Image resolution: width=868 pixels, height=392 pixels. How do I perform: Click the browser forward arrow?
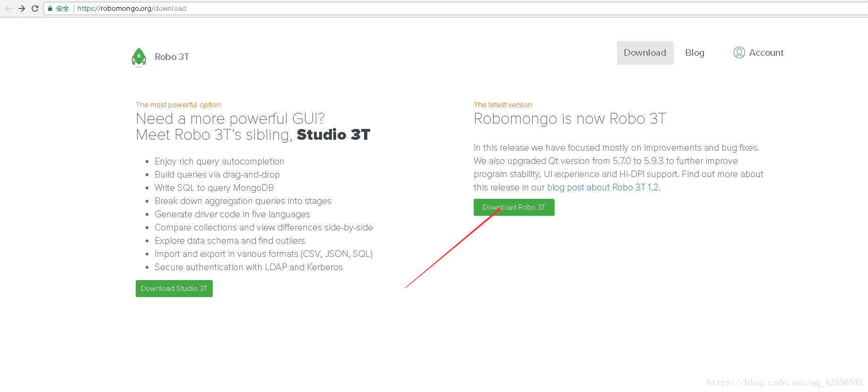click(x=22, y=9)
